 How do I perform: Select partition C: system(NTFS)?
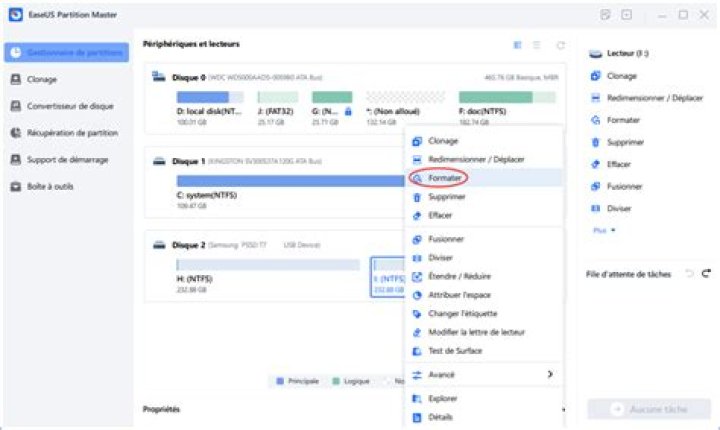coord(290,192)
